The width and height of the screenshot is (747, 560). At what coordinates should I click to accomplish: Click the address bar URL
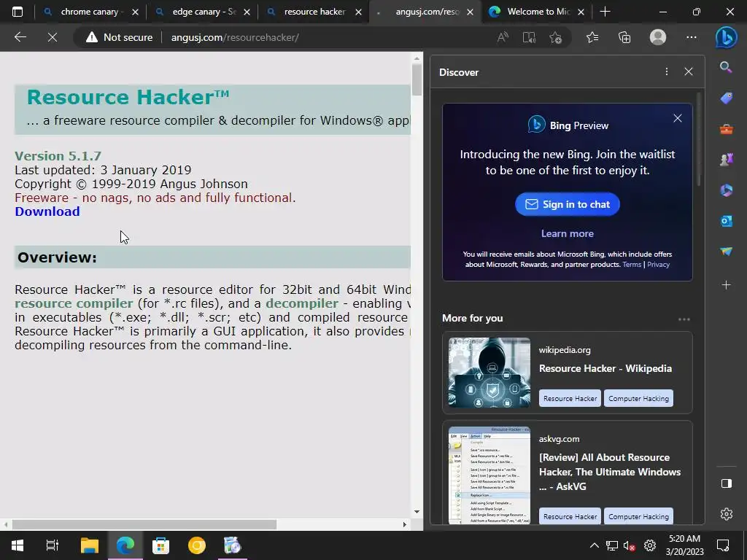[x=235, y=37]
